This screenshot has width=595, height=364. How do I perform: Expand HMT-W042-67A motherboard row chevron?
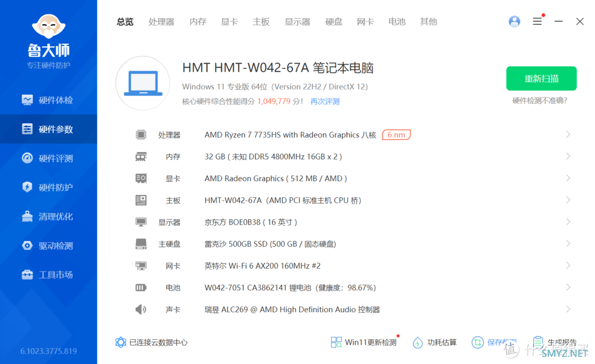tap(568, 200)
